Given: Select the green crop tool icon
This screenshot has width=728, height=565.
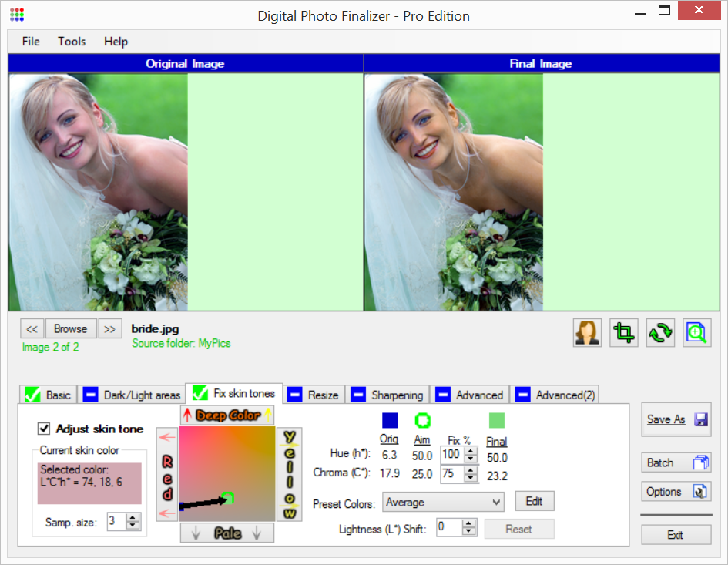Looking at the screenshot, I should (623, 332).
